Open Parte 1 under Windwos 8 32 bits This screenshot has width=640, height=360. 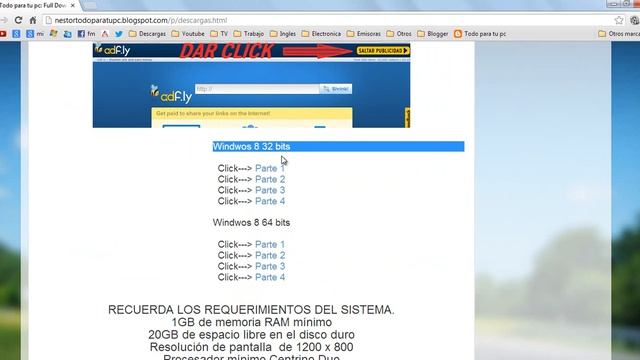[270, 168]
